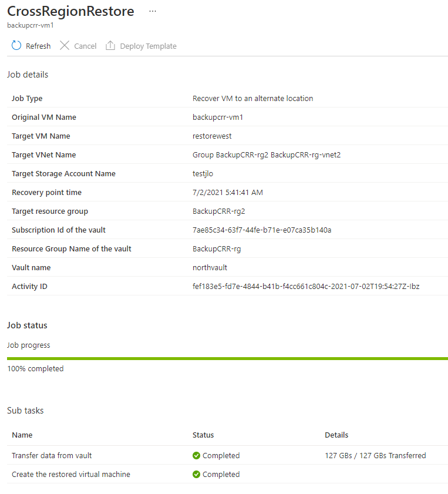Click the Details column header in Sub tasks
Image resolution: width=448 pixels, height=494 pixels.
point(336,435)
